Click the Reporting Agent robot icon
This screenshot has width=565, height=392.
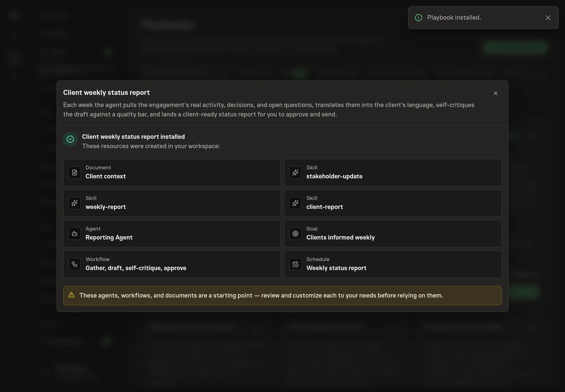75,234
